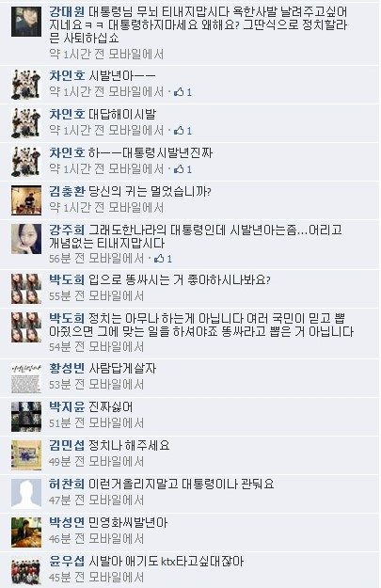Open 김충환's avatar thumbnail
Screen dimensions: 381x588
(26, 200)
